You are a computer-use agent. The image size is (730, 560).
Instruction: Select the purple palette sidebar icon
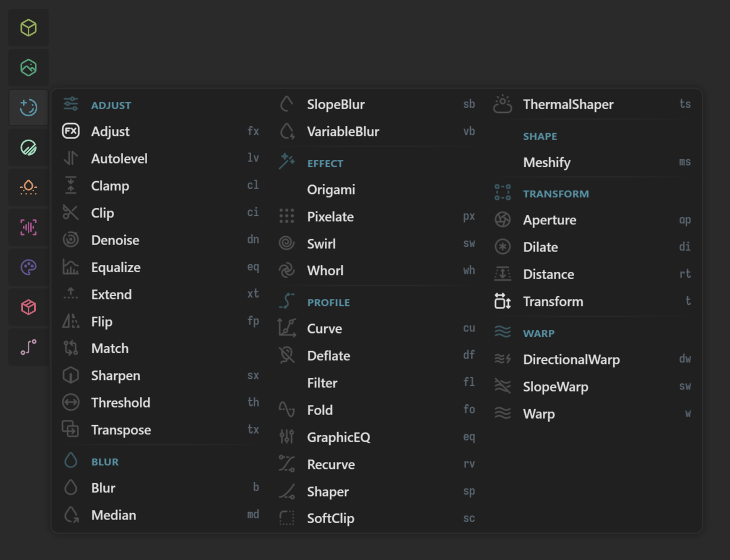tap(28, 267)
